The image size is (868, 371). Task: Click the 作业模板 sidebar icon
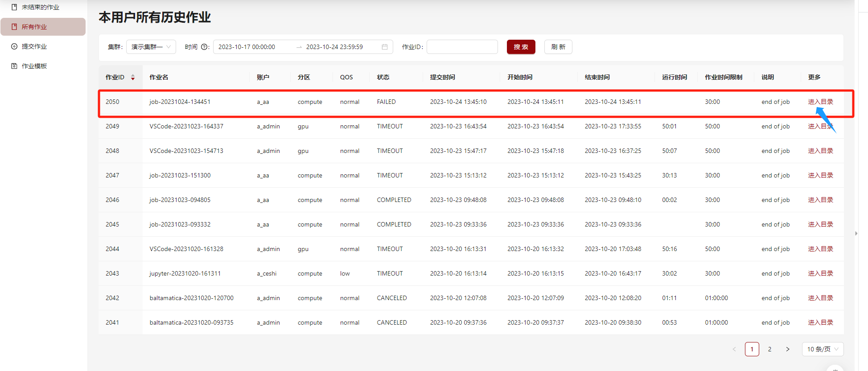14,66
